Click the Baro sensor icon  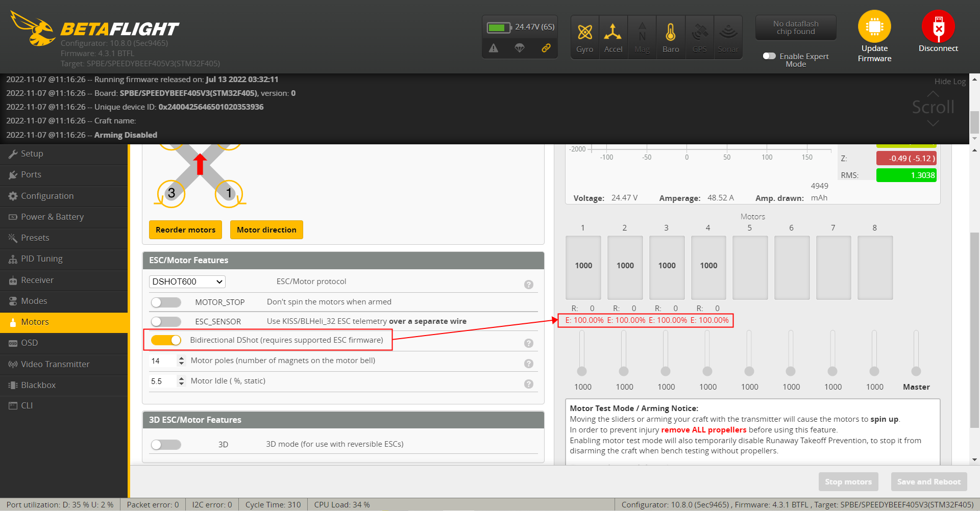pos(671,37)
